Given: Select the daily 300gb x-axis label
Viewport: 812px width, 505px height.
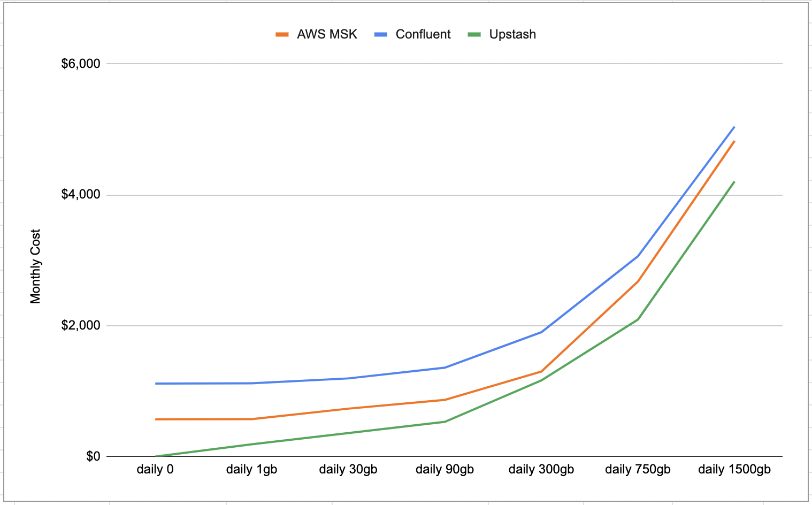Looking at the screenshot, I should tap(541, 469).
